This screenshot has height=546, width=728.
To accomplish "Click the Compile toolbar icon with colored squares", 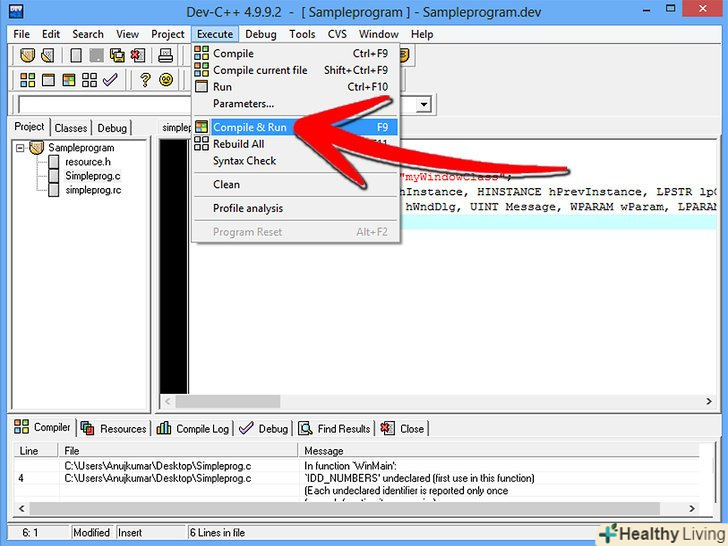I will pyautogui.click(x=27, y=80).
